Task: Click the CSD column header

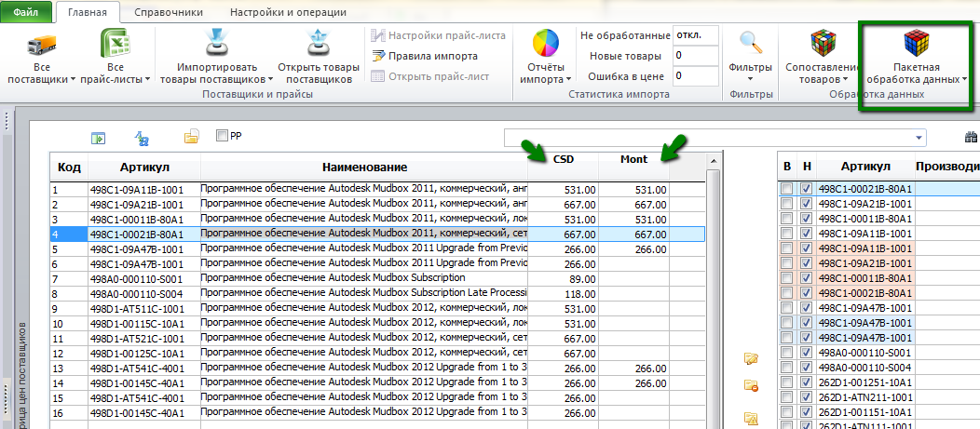Action: (563, 159)
